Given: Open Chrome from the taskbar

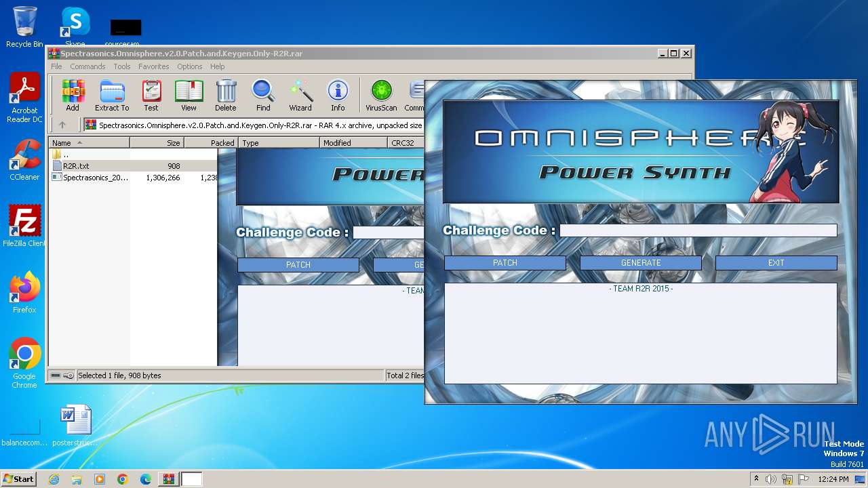Looking at the screenshot, I should click(123, 479).
